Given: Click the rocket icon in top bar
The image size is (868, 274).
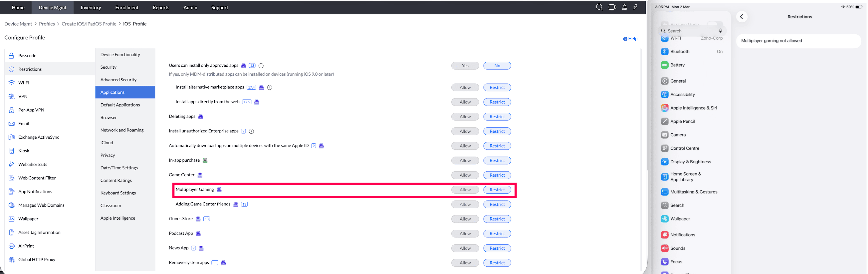Looking at the screenshot, I should [624, 7].
